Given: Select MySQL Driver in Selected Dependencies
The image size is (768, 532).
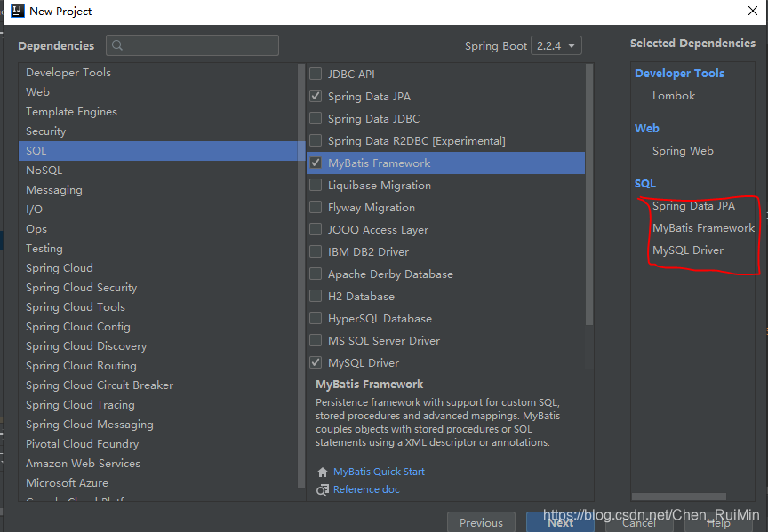Looking at the screenshot, I should [688, 250].
